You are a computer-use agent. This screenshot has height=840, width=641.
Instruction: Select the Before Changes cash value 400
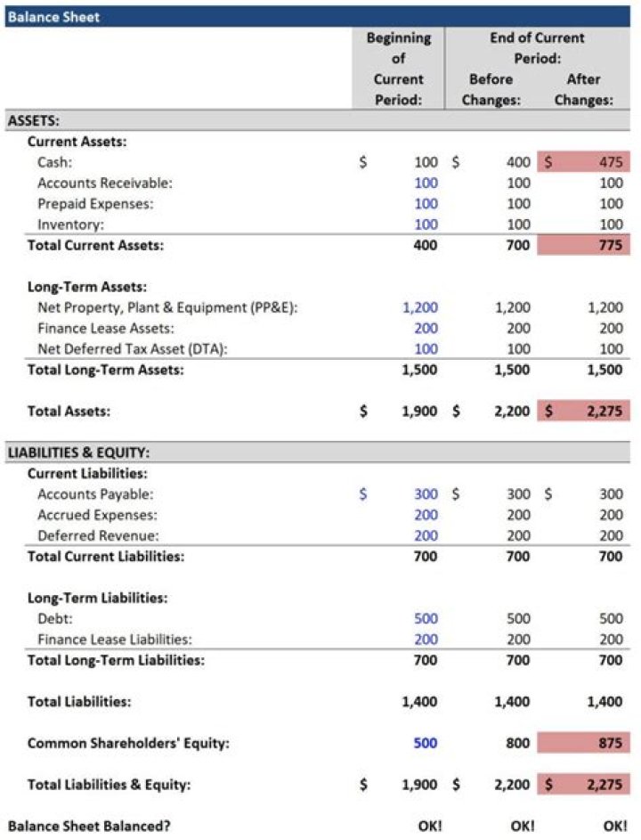point(516,162)
